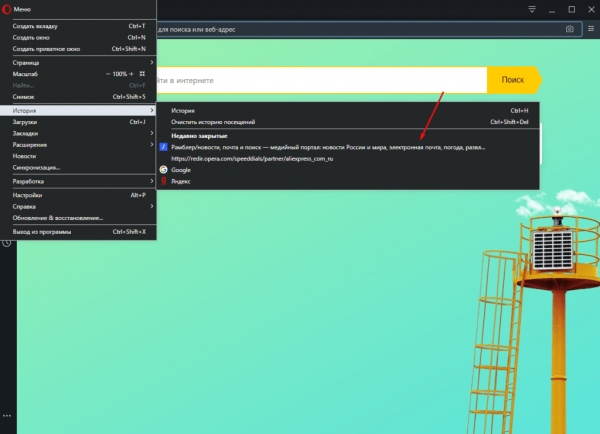Viewport: 600px width, 434px height.
Task: Click the history clock icon in sidebar
Action: pos(7,243)
